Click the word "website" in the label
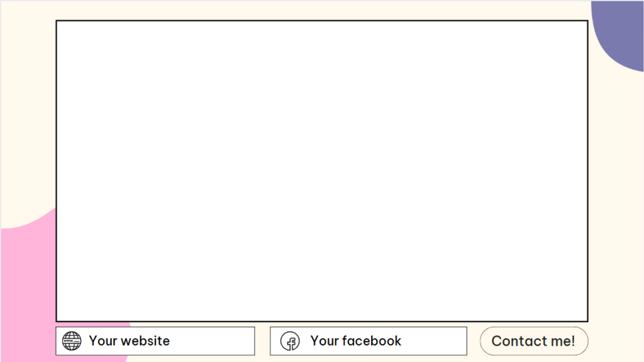Viewport: 644px width, 362px height. [x=145, y=341]
